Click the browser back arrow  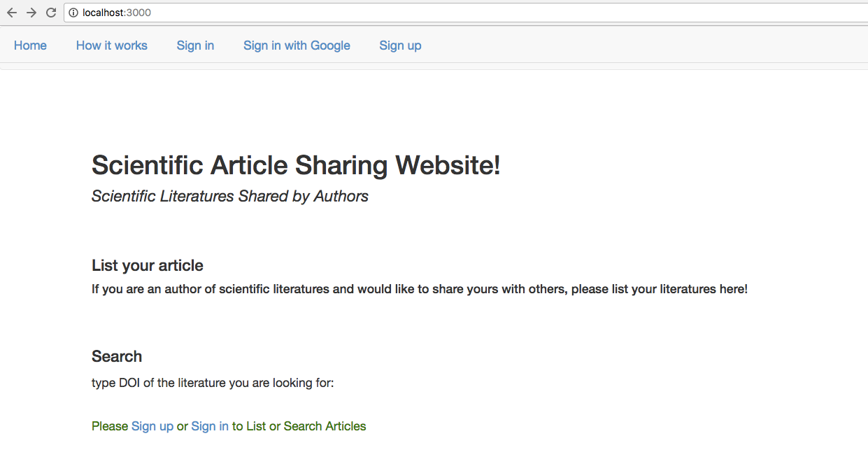(12, 13)
